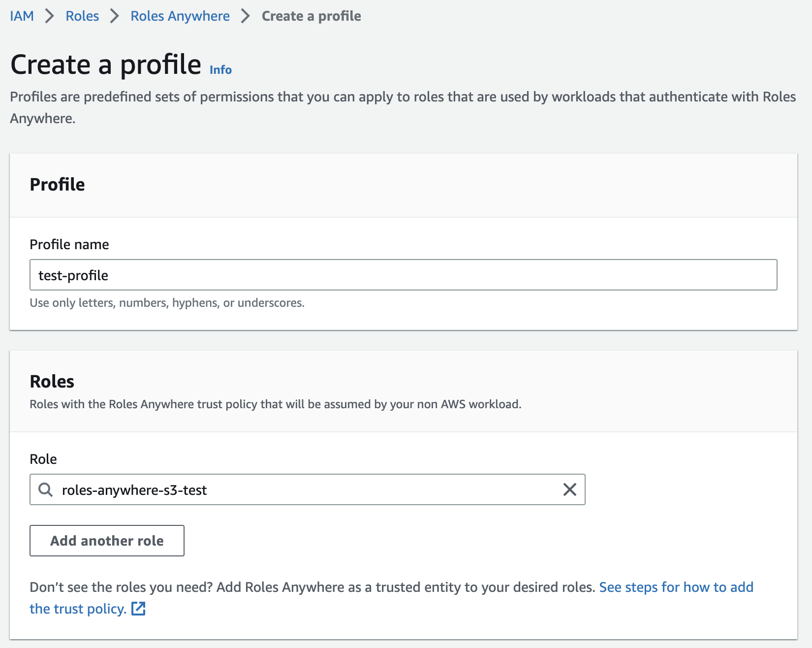Click the 'Role' field label
Screen dimensions: 812x648
point(43,459)
